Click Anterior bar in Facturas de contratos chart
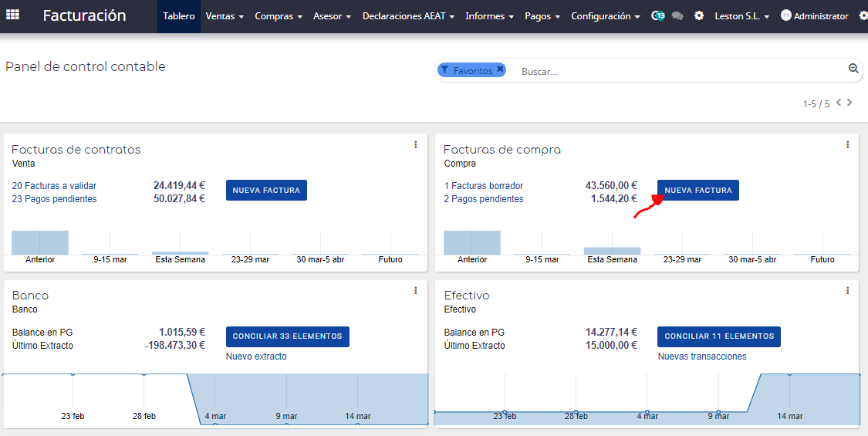 [40, 242]
